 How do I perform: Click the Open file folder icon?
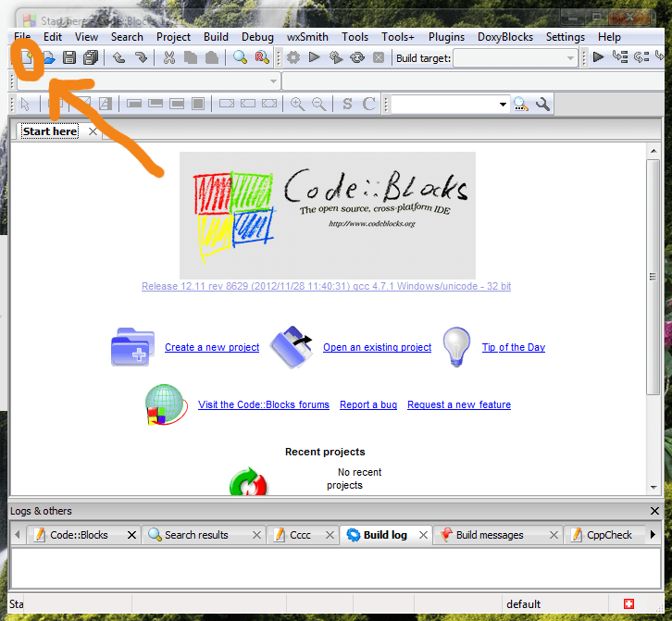pos(49,57)
